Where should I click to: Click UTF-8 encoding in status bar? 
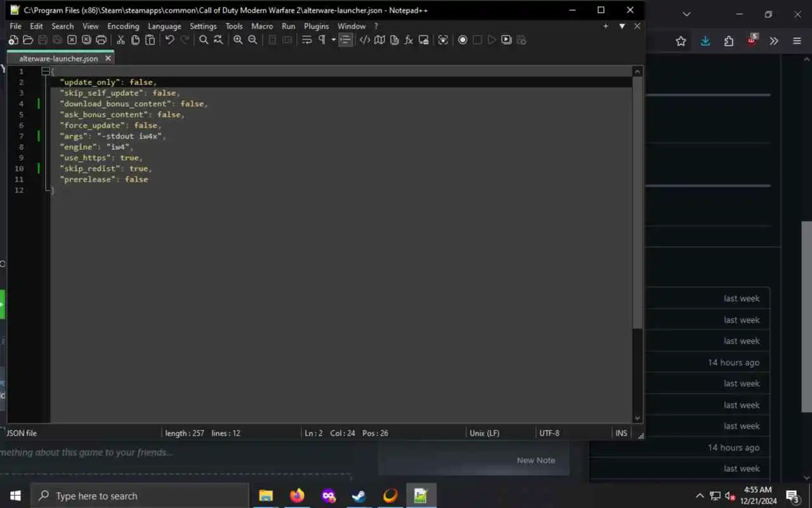[549, 433]
